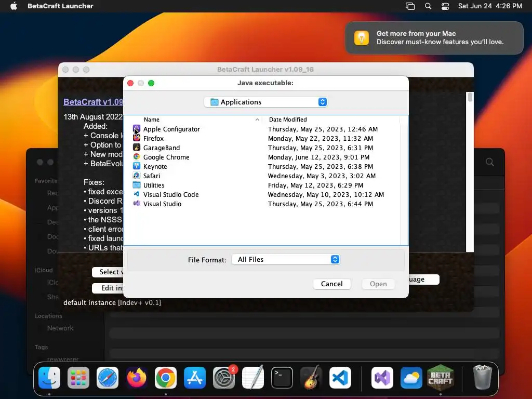Click the Open button in dialog
The width and height of the screenshot is (532, 399).
[378, 284]
